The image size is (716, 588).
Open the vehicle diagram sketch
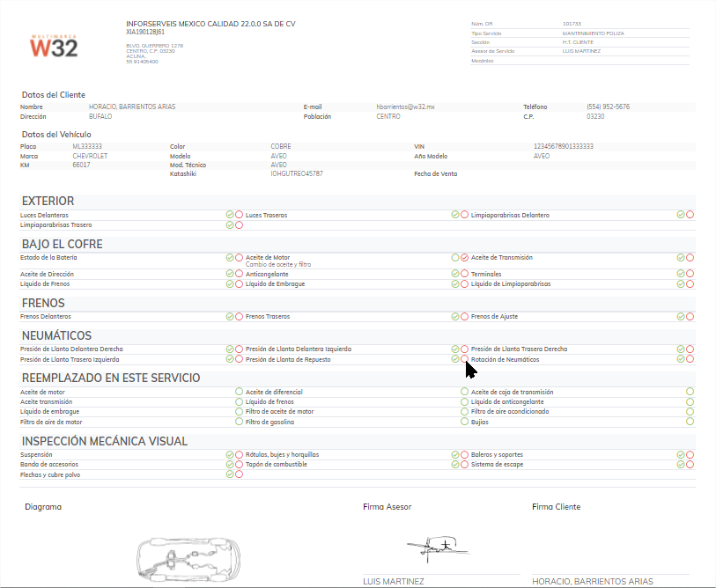click(x=188, y=559)
